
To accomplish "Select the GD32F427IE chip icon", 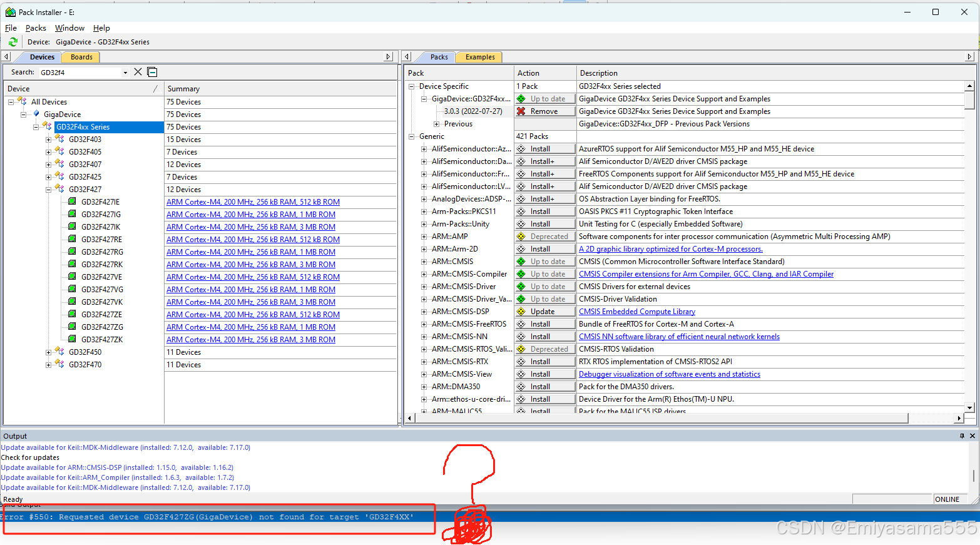I will pyautogui.click(x=72, y=201).
